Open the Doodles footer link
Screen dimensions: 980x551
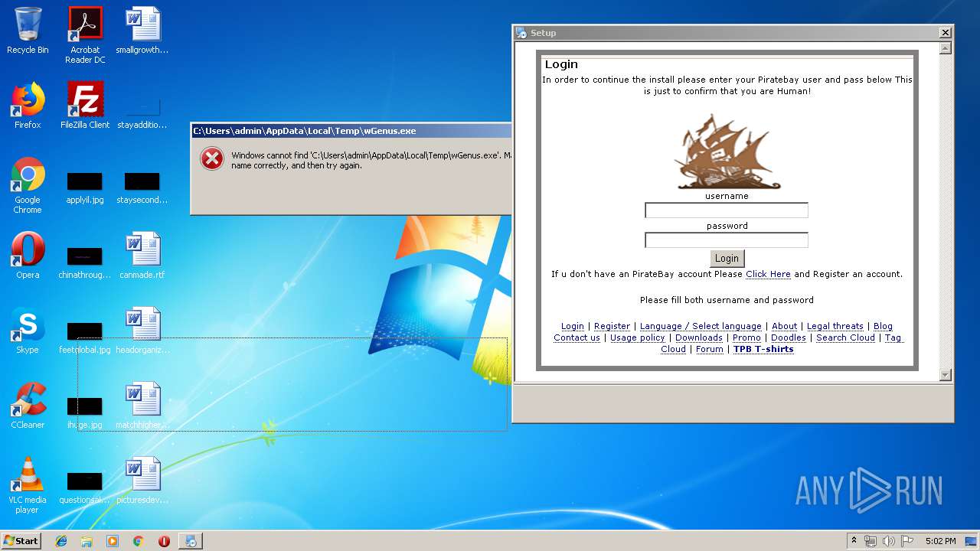coord(789,337)
